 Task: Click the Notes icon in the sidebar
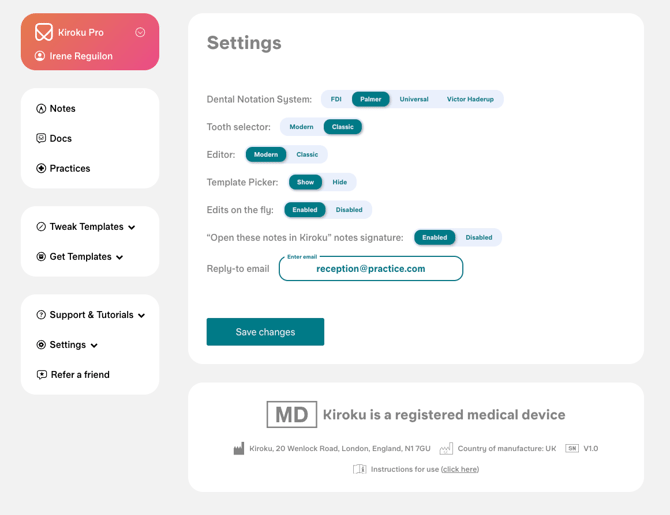coord(41,108)
